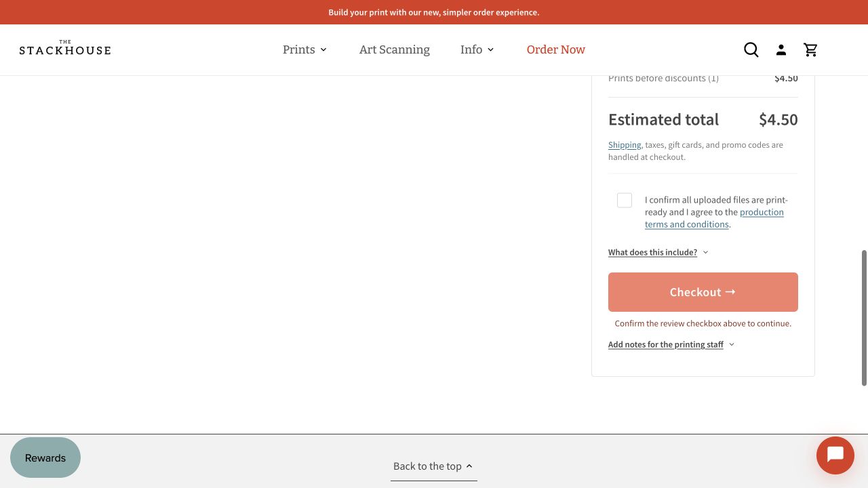
Task: Click The Stackhouse logo
Action: [65, 47]
